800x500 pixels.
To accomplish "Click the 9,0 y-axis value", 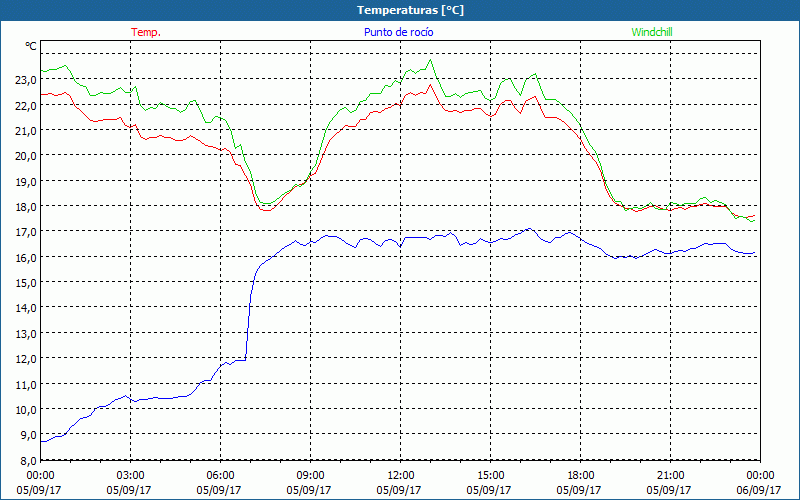I will (x=29, y=435).
